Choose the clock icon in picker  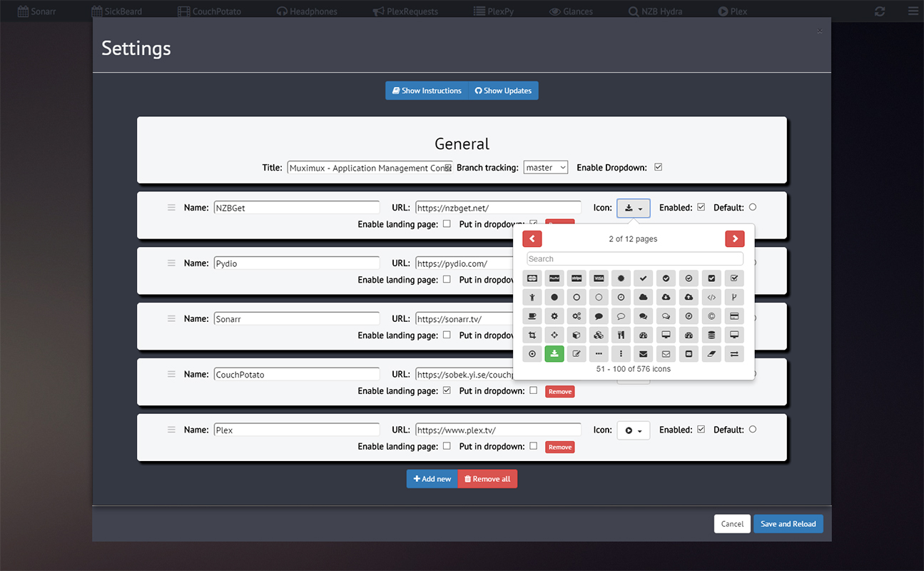(621, 297)
